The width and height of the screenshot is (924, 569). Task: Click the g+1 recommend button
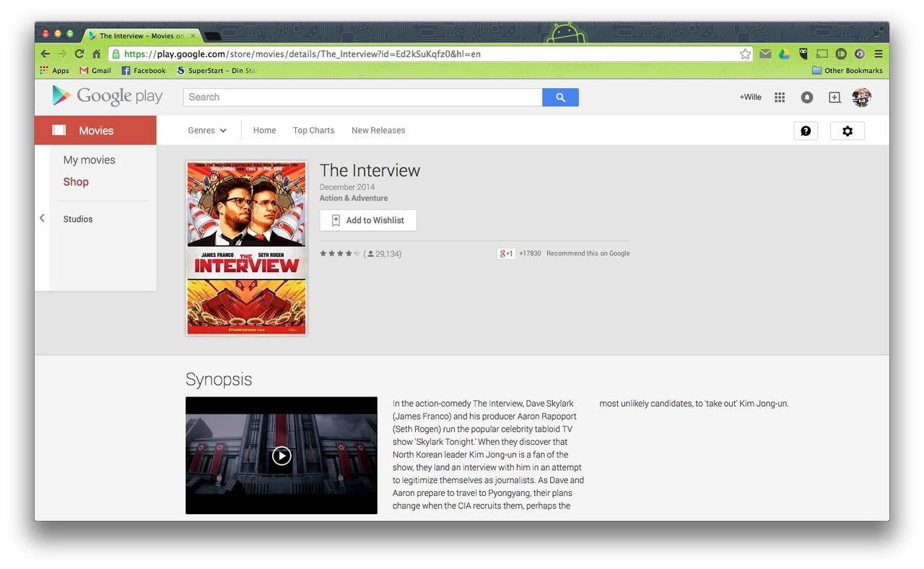tap(506, 253)
